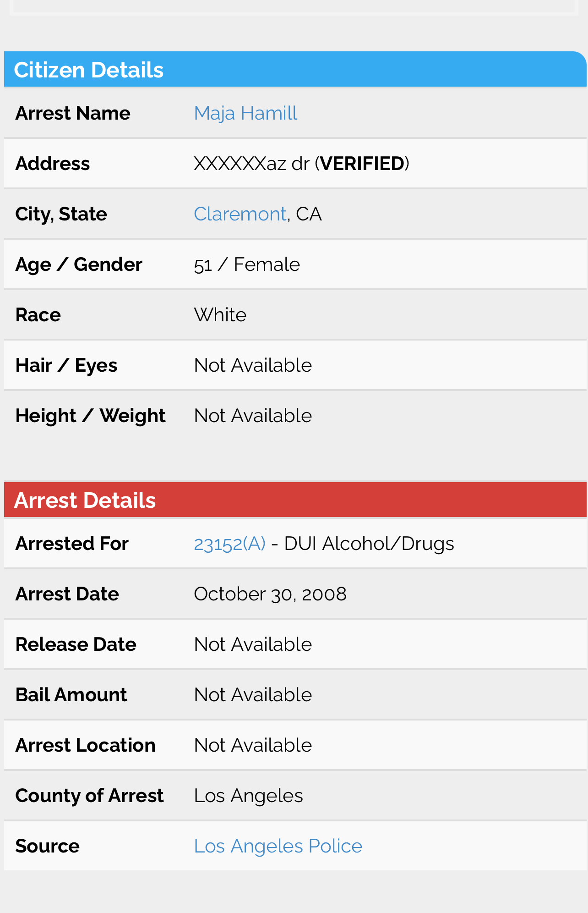Select the Los Angeles county value
Image resolution: width=588 pixels, height=913 pixels.
[x=248, y=796]
